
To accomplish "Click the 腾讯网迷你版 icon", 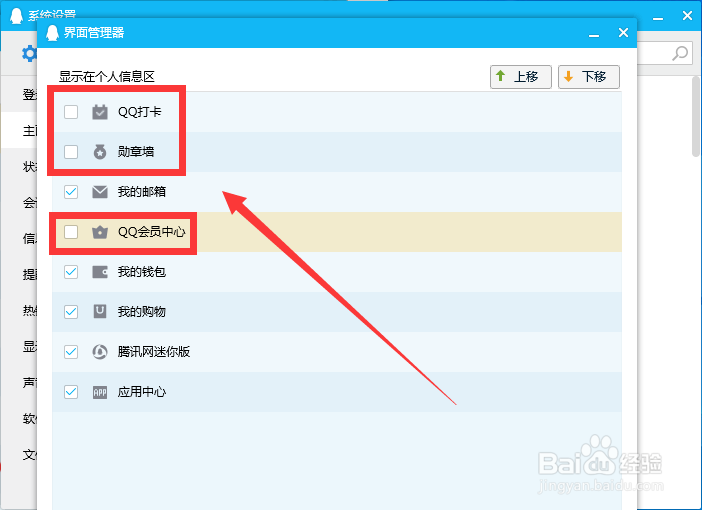I will (100, 352).
